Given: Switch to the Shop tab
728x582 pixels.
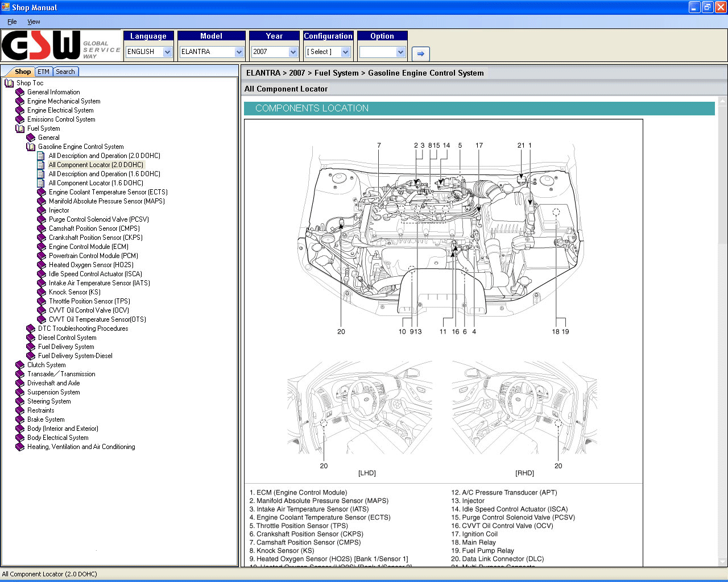Looking at the screenshot, I should click(23, 72).
